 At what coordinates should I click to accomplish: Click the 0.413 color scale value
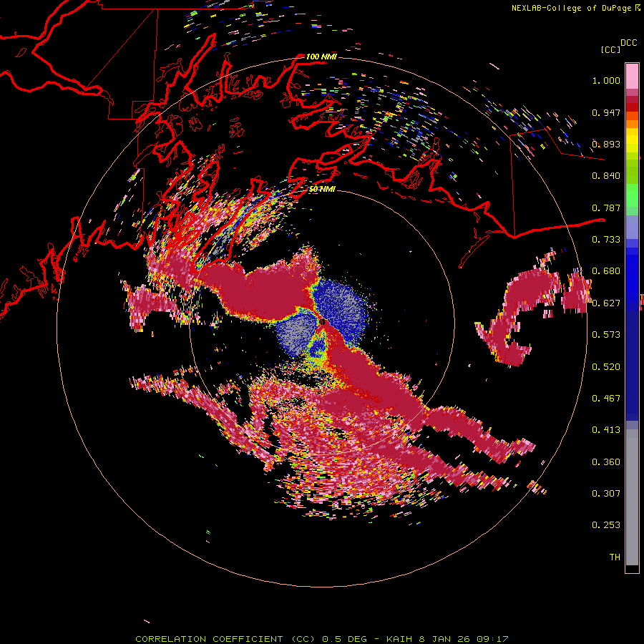pos(606,430)
